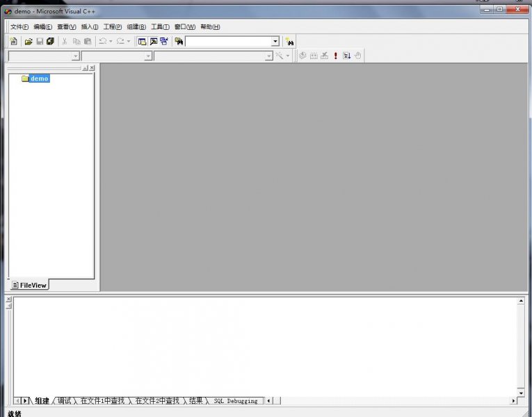532x417 pixels.
Task: Open the Window List icon
Action: (164, 42)
